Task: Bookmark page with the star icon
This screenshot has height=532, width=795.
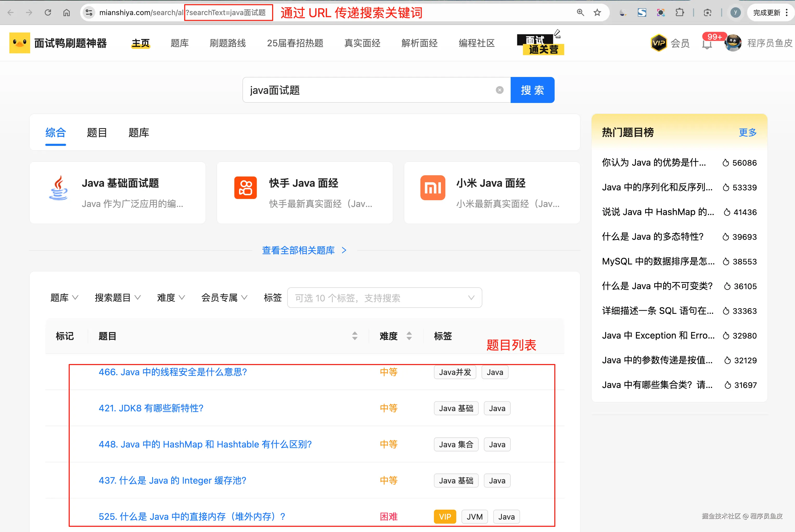Action: pyautogui.click(x=597, y=12)
